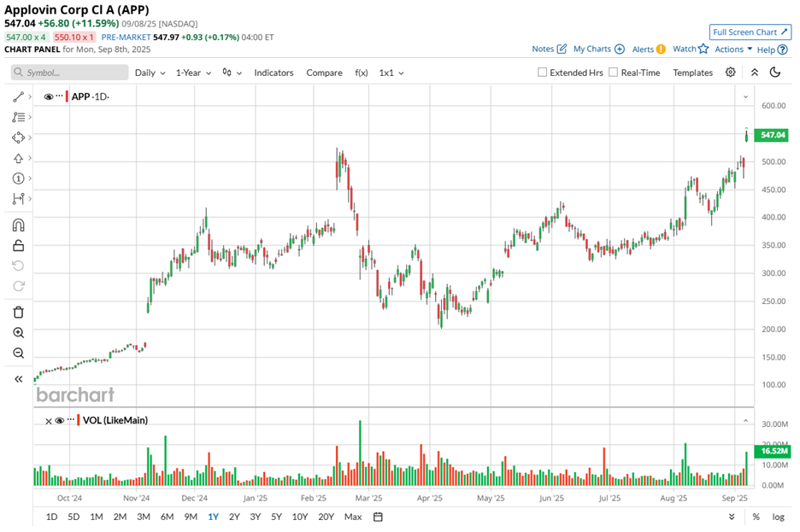Click the 16.52M volume label

(x=772, y=451)
